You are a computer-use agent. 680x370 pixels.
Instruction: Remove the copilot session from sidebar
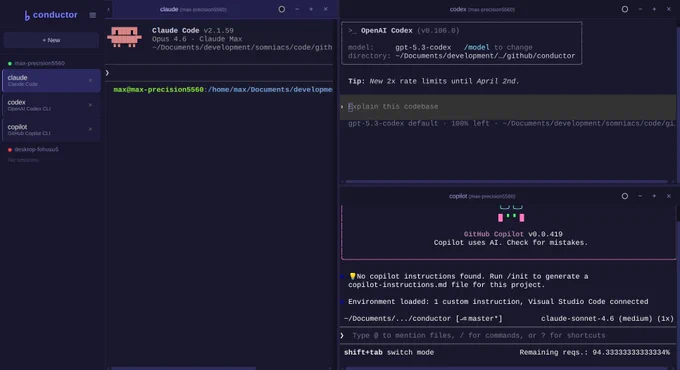[90, 129]
